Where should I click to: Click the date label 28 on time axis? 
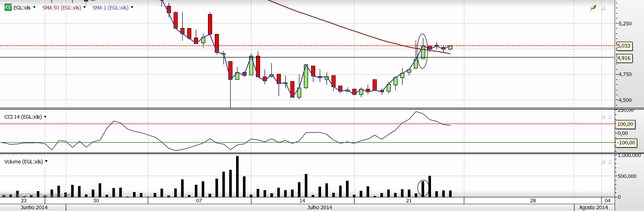point(533,201)
